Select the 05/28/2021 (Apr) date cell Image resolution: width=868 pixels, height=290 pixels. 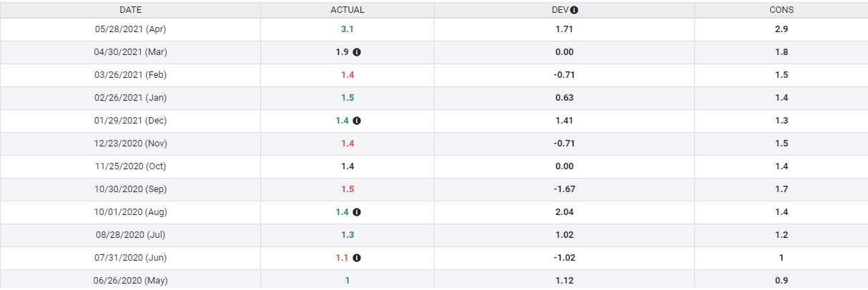130,29
